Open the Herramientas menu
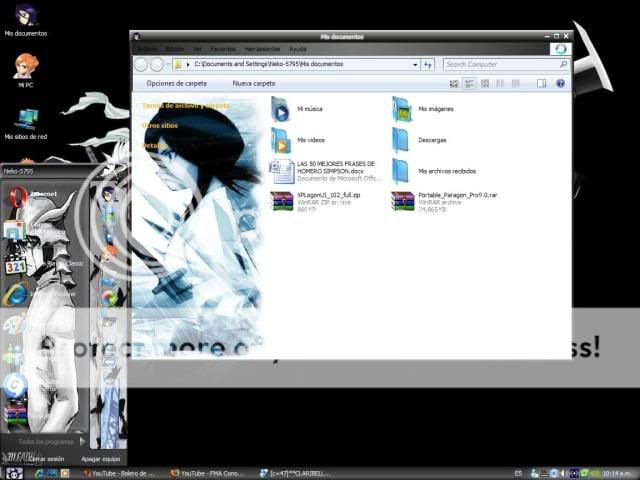 pos(262,49)
